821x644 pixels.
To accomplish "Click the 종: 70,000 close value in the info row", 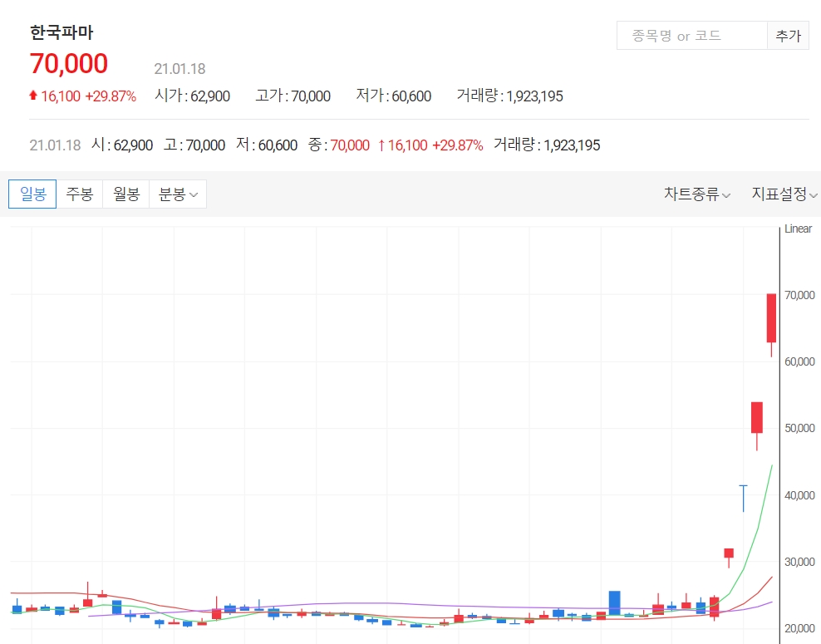I will [x=339, y=145].
